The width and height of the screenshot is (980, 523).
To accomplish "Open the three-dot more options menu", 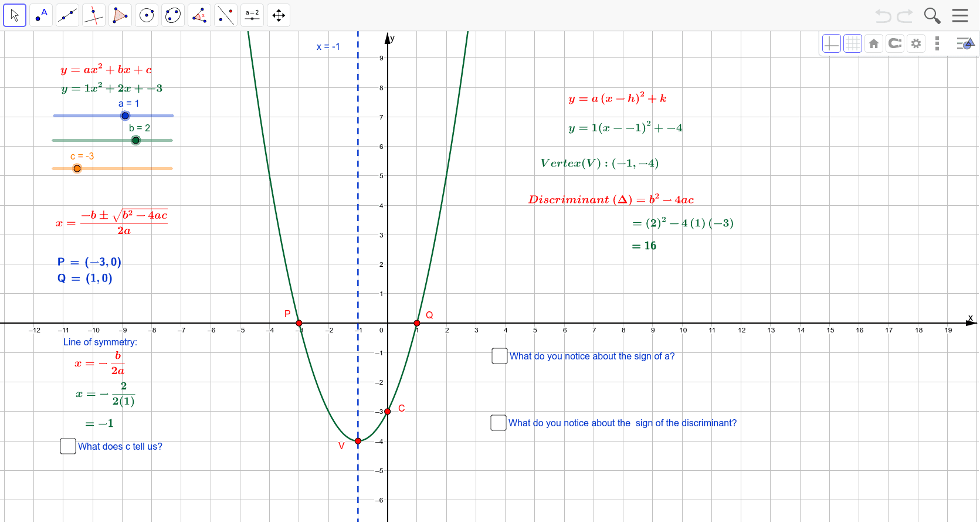I will pos(937,43).
